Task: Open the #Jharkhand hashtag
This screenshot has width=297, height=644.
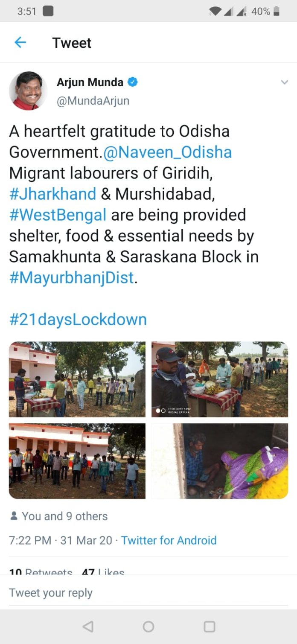Action: (x=52, y=194)
